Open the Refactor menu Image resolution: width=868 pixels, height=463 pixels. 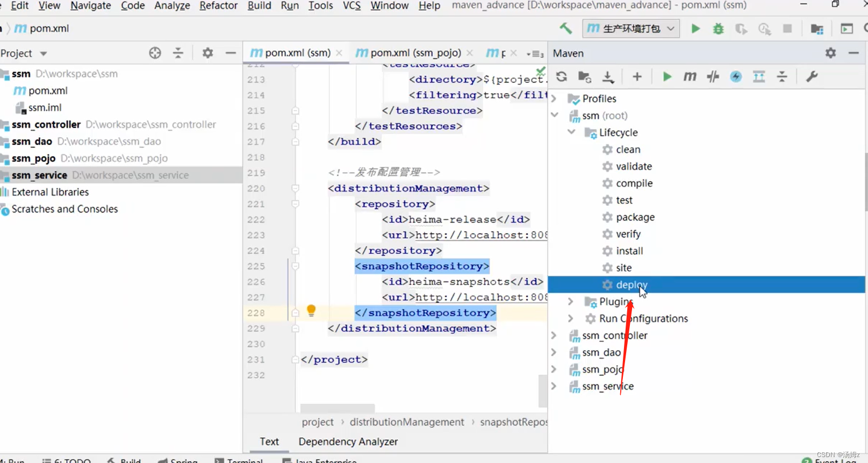click(218, 6)
